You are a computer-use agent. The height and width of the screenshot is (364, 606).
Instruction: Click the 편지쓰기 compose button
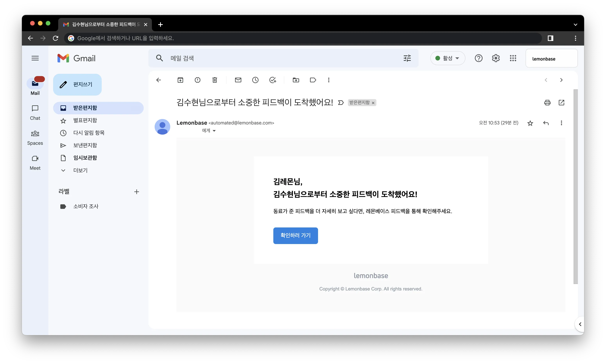(x=77, y=84)
